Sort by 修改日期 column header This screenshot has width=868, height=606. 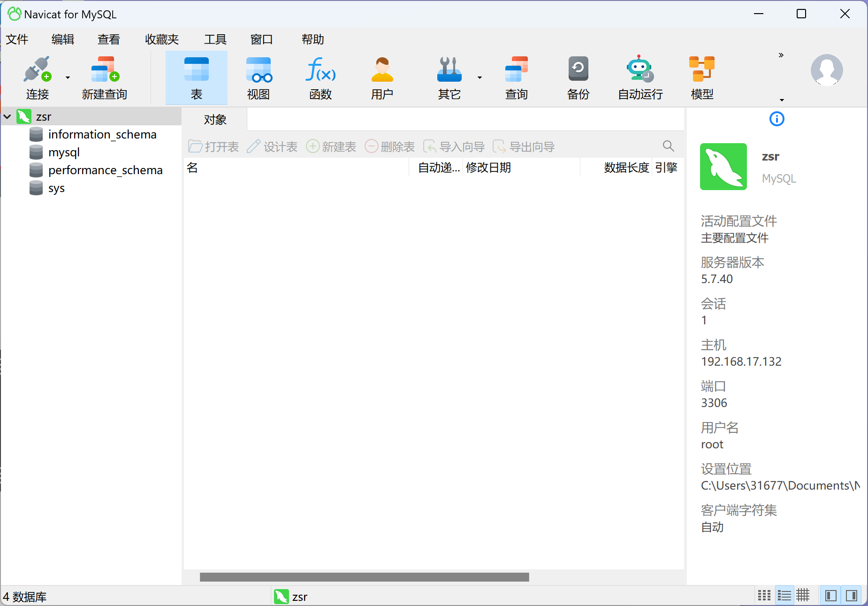point(521,167)
